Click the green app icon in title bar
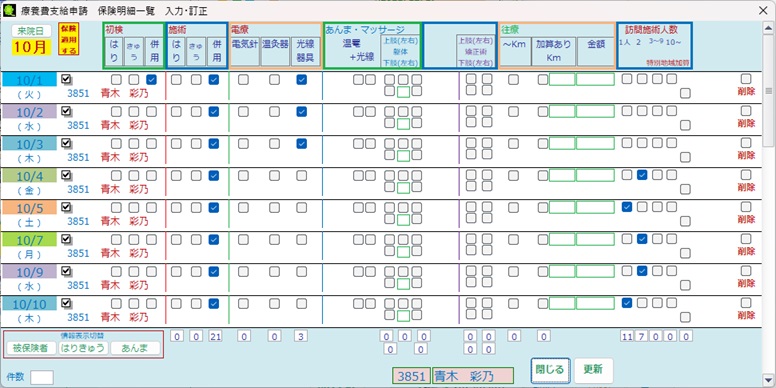Viewport: 776px width, 388px height. [x=9, y=10]
